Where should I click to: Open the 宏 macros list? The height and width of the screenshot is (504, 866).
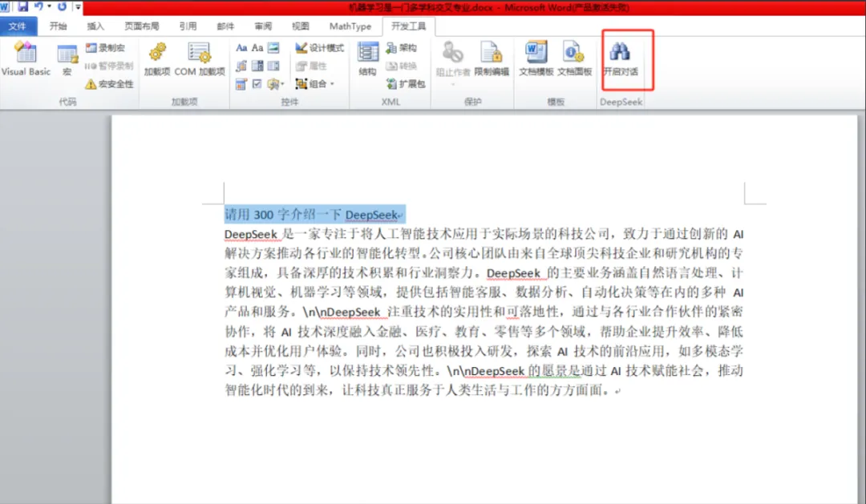pyautogui.click(x=67, y=59)
